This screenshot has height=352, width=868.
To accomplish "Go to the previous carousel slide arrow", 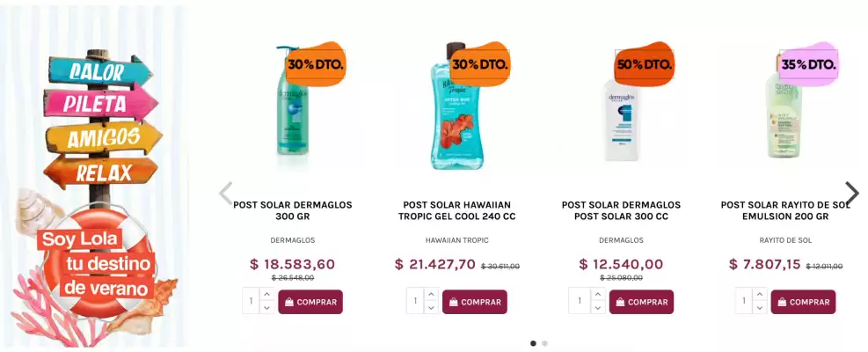I will coord(226,194).
